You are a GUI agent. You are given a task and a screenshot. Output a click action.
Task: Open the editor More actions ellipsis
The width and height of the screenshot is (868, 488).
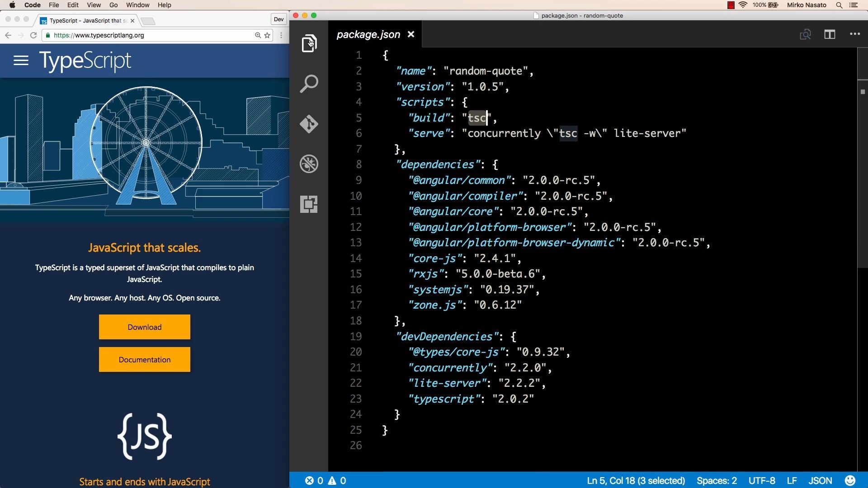point(855,34)
